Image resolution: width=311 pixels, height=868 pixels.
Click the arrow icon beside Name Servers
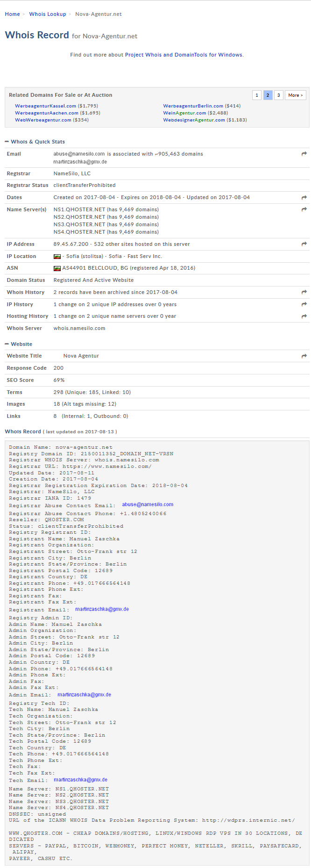click(x=304, y=209)
